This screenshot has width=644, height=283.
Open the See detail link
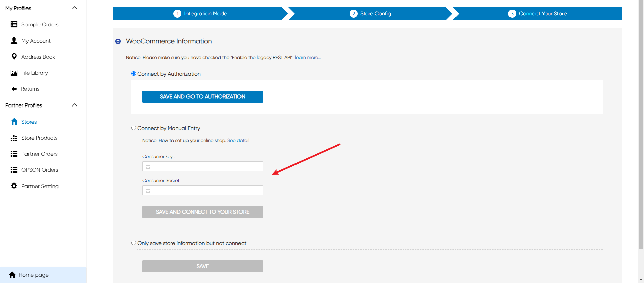tap(238, 141)
